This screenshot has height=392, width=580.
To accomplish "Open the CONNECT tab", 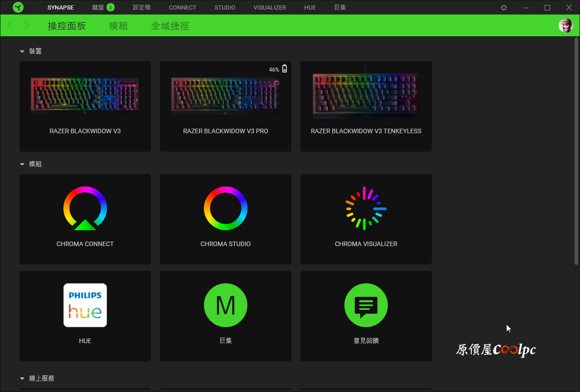I will [x=183, y=8].
